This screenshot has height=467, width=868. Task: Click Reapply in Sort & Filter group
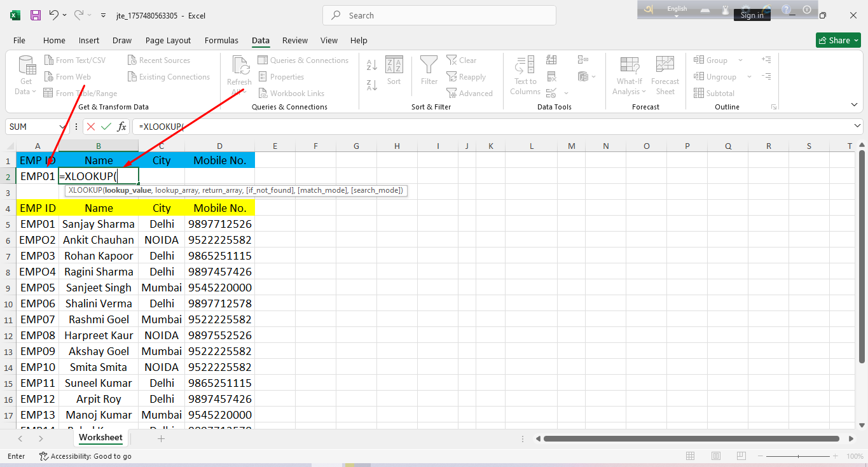(467, 76)
